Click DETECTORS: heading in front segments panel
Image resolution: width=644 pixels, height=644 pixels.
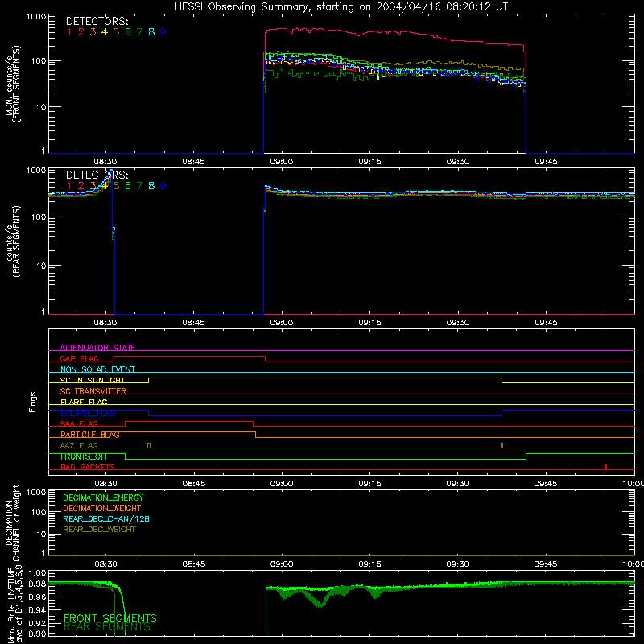97,22
